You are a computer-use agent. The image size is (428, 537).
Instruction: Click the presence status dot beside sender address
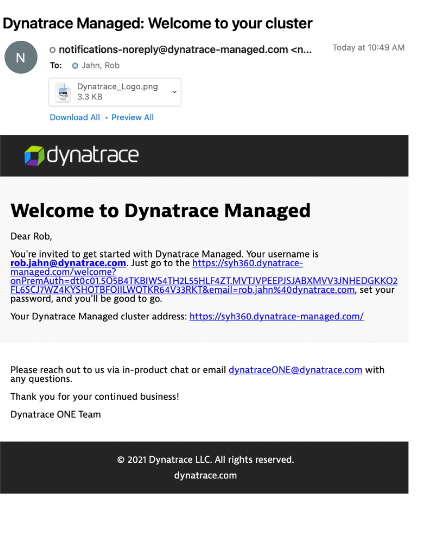pyautogui.click(x=52, y=50)
